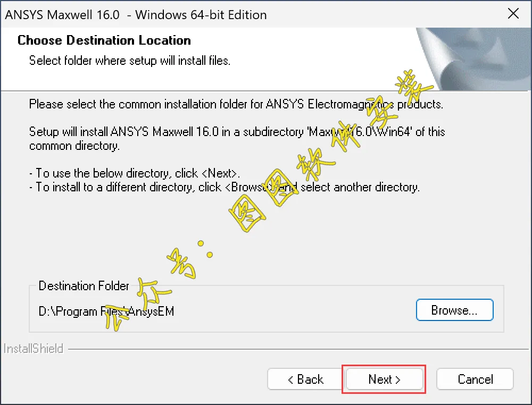Close the ANSYS Maxwell setup window

pyautogui.click(x=513, y=14)
